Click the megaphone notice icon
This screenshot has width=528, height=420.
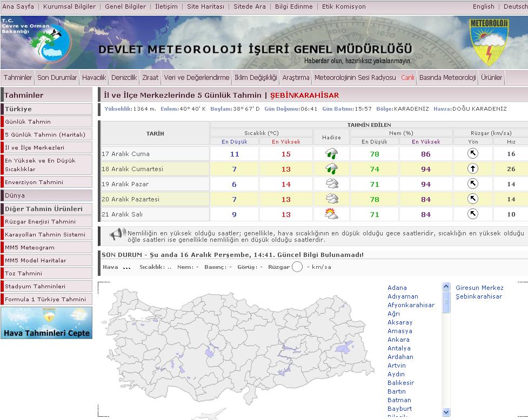coord(117,234)
